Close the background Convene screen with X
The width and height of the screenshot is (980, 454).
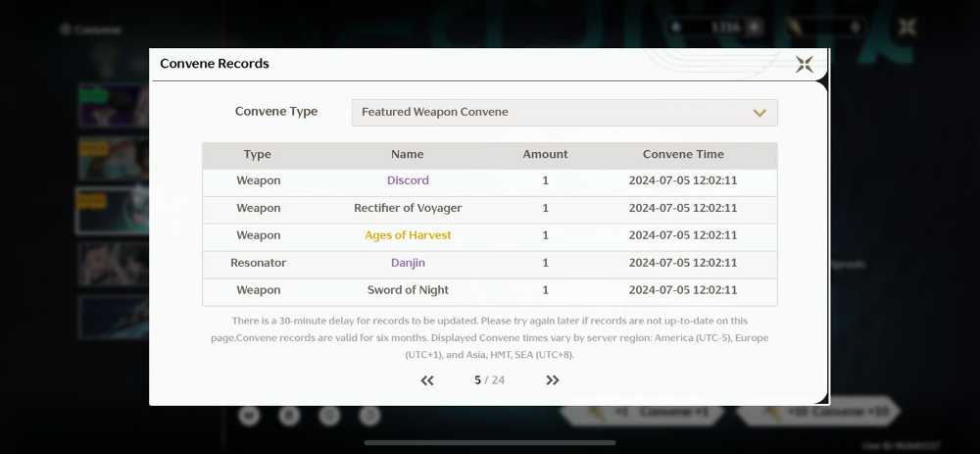coord(906,26)
